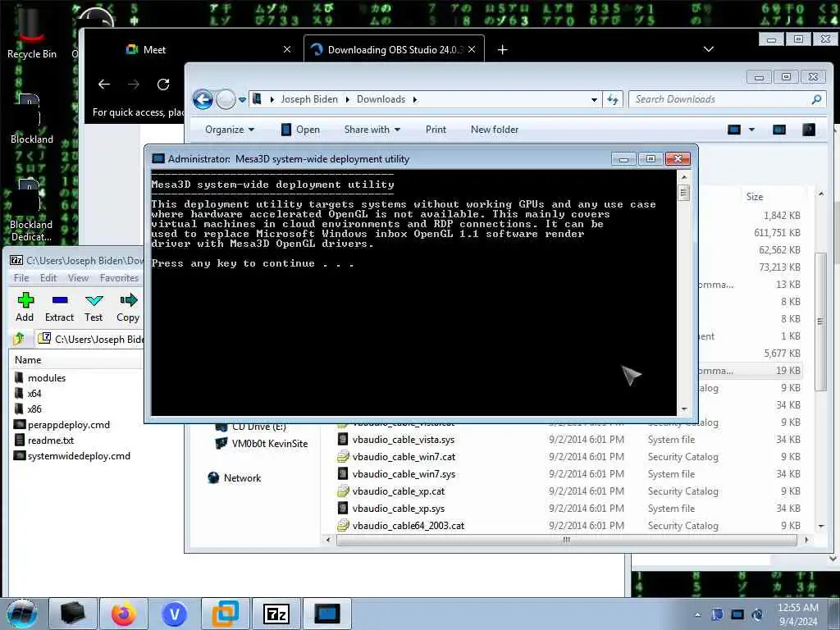The width and height of the screenshot is (840, 630).
Task: Select Network in the navigation pane
Action: (x=235, y=478)
